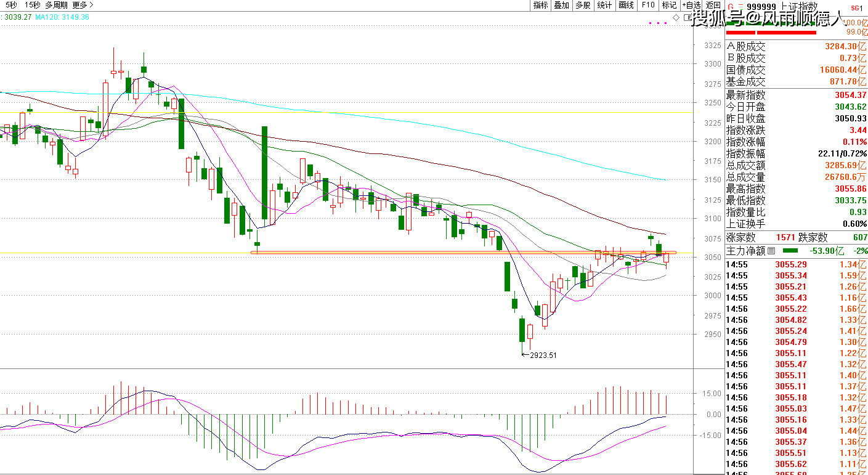Click the 标记 mark button

(x=669, y=5)
